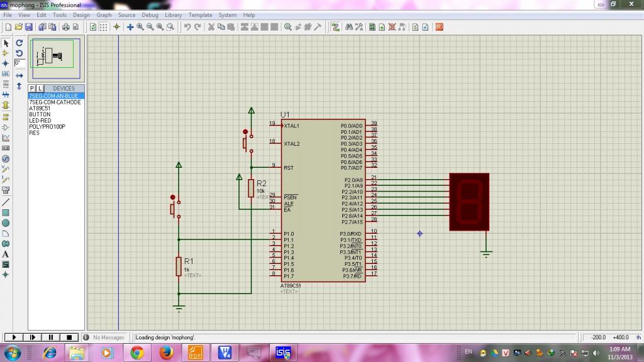Image resolution: width=644 pixels, height=362 pixels.
Task: Select the 2D line drawing tool
Action: click(6, 202)
